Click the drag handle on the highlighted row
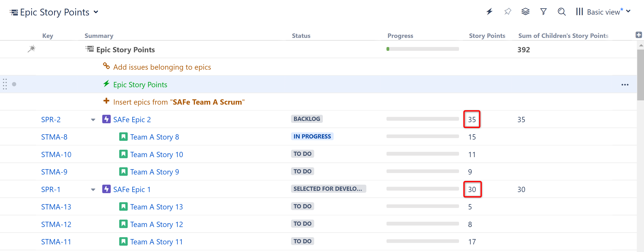This screenshot has width=644, height=252. tap(5, 84)
